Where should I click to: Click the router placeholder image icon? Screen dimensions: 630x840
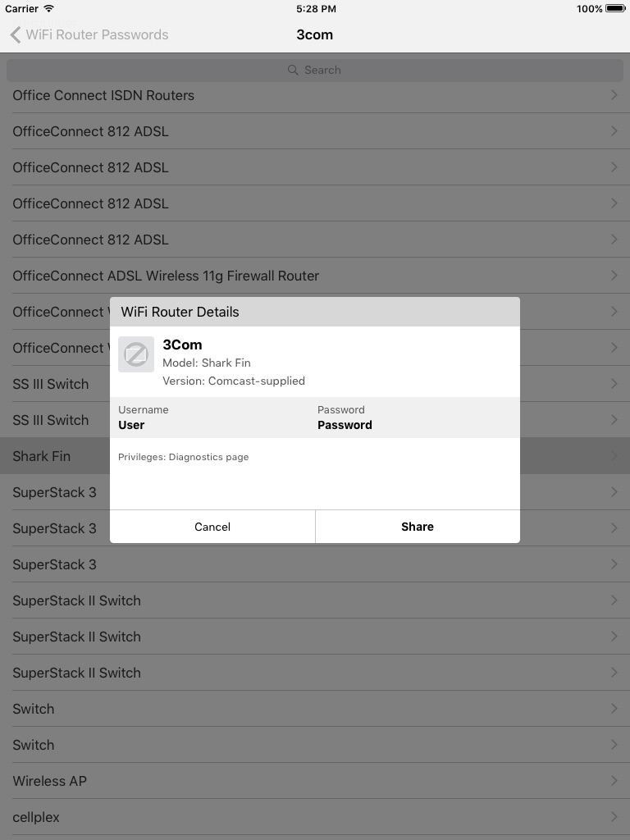pyautogui.click(x=136, y=354)
